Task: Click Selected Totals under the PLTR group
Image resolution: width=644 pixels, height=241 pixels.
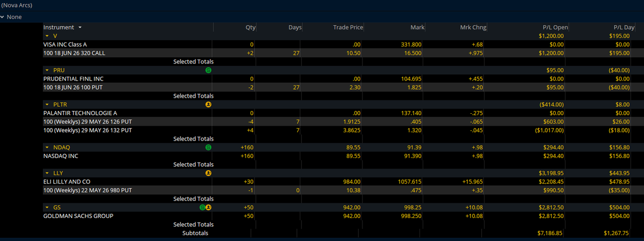Action: coord(193,139)
